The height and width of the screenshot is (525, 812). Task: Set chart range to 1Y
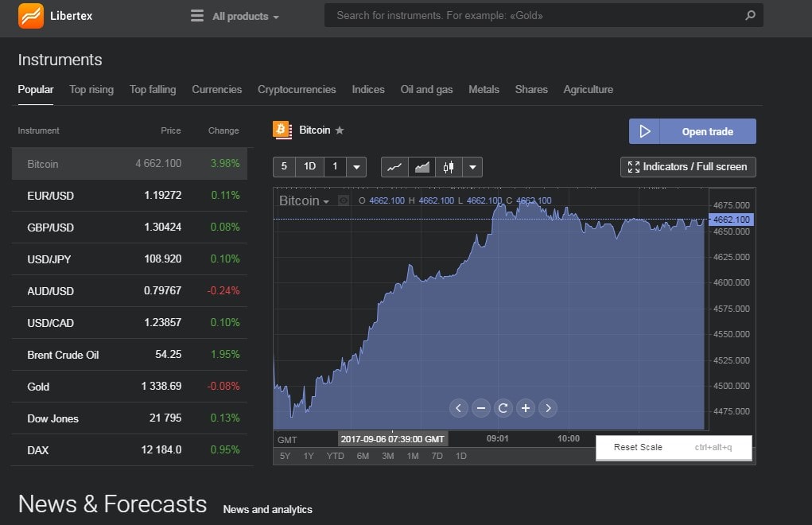[309, 456]
